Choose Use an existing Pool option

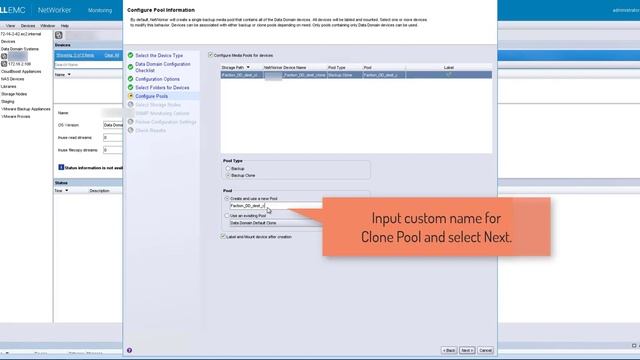coord(227,216)
